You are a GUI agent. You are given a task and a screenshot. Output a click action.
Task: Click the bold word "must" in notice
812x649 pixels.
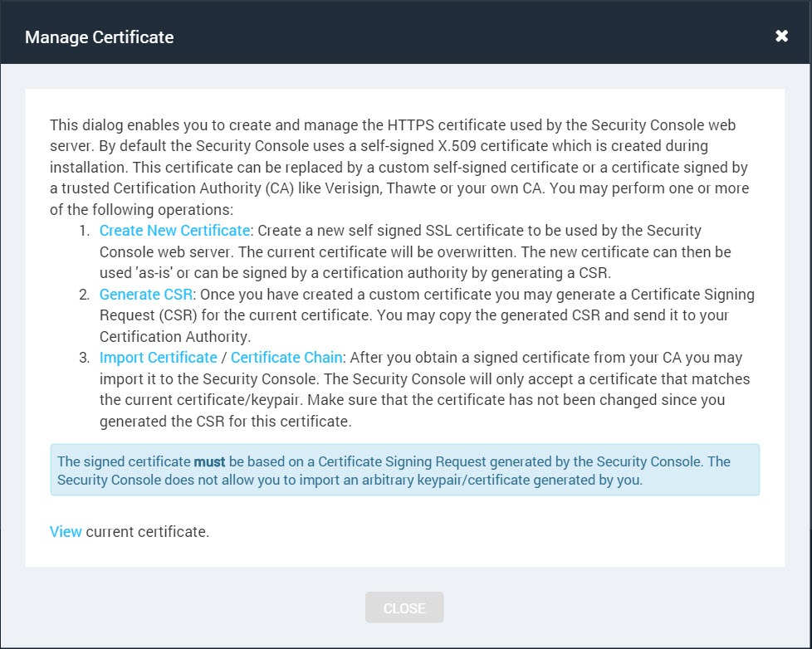[x=209, y=461]
